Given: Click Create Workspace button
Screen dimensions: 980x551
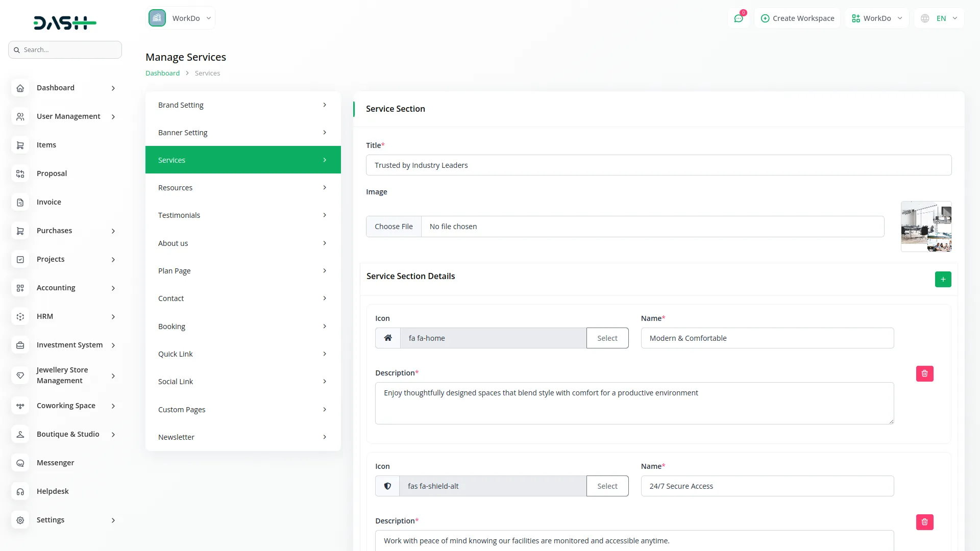Looking at the screenshot, I should click(x=797, y=18).
